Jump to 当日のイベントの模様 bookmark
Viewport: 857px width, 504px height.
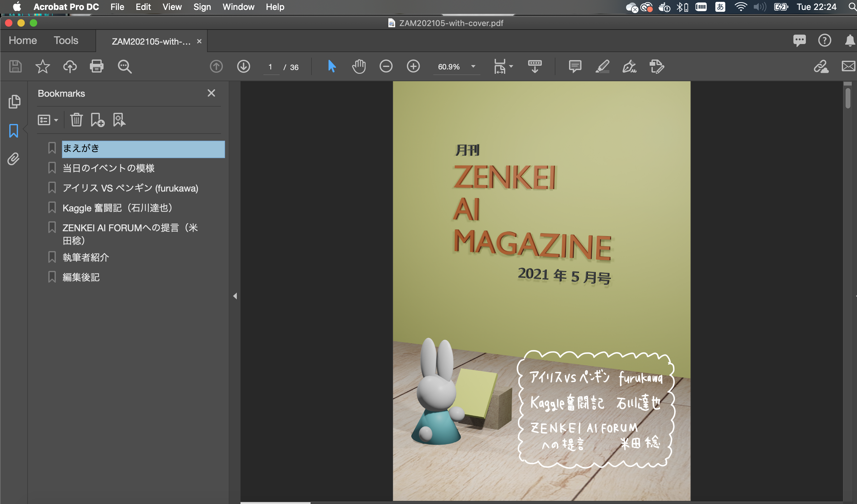pos(108,168)
